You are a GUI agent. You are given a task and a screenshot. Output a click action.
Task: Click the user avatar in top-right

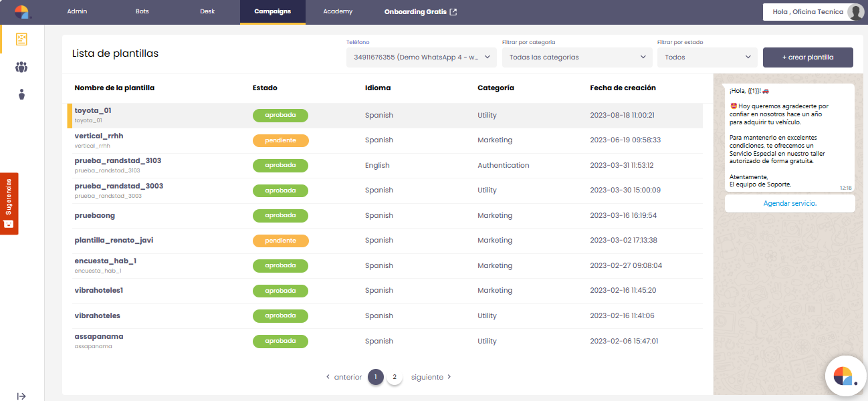click(855, 12)
